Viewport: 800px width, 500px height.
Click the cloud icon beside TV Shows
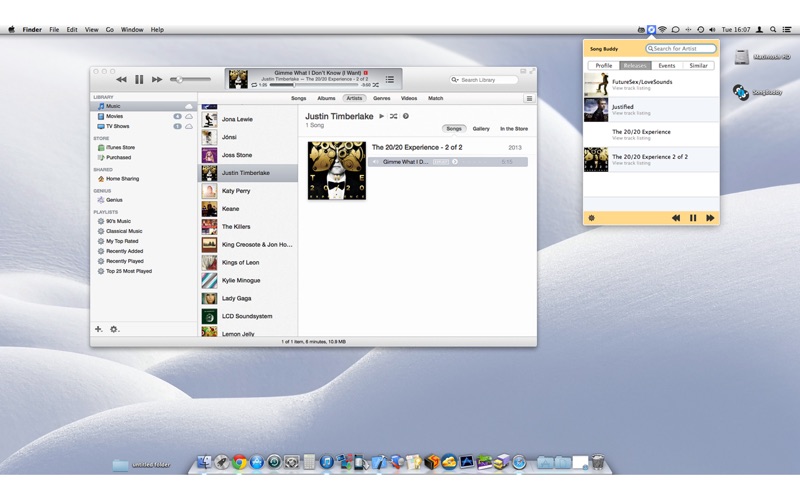pos(189,126)
